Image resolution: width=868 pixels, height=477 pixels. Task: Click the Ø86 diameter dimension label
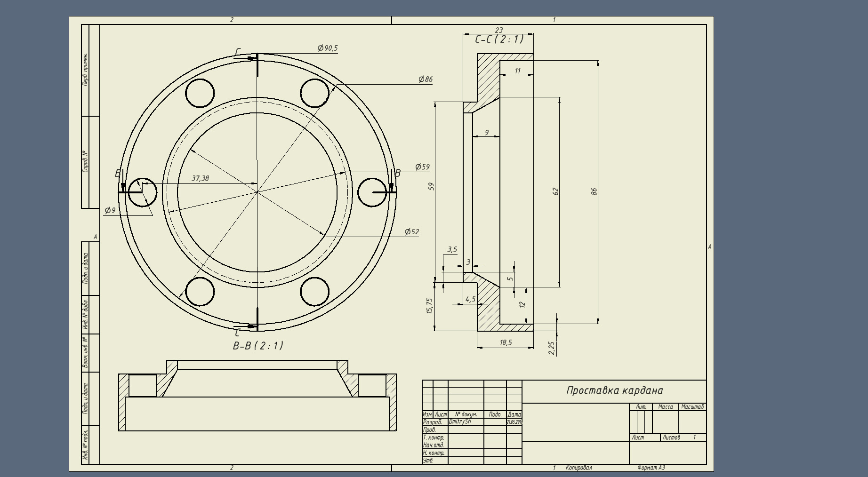426,79
